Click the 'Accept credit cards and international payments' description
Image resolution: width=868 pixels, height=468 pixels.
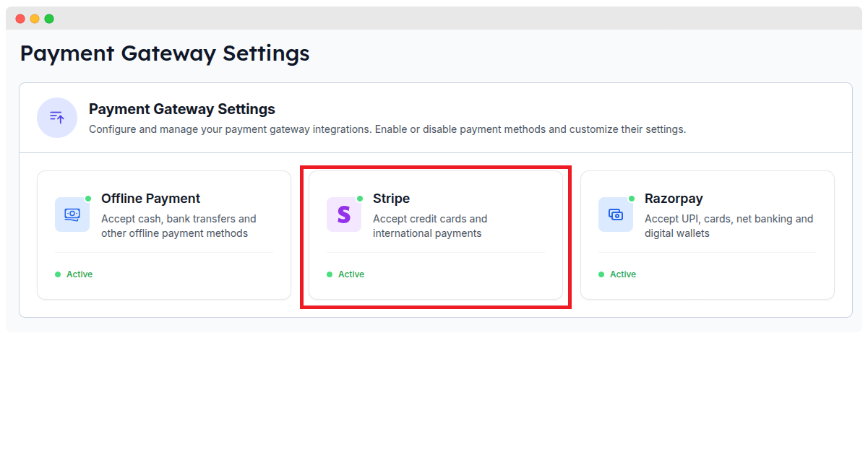(430, 226)
